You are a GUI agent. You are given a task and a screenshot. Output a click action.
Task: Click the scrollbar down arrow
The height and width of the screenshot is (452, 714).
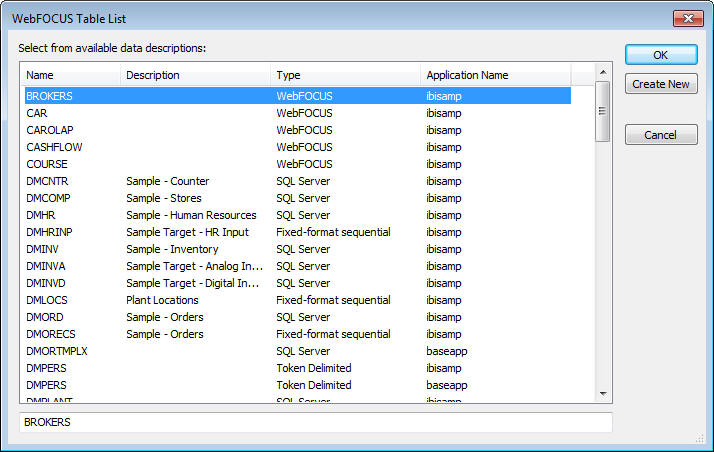603,394
